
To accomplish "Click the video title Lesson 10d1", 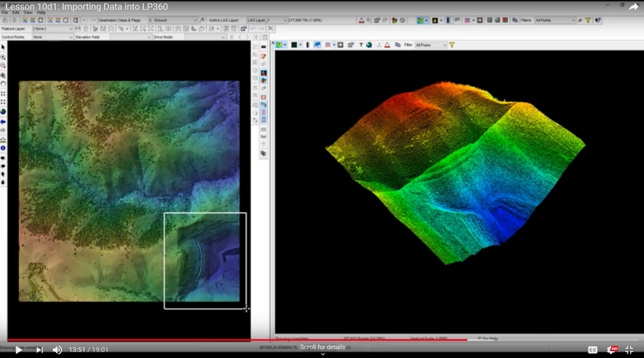I will click(x=87, y=7).
